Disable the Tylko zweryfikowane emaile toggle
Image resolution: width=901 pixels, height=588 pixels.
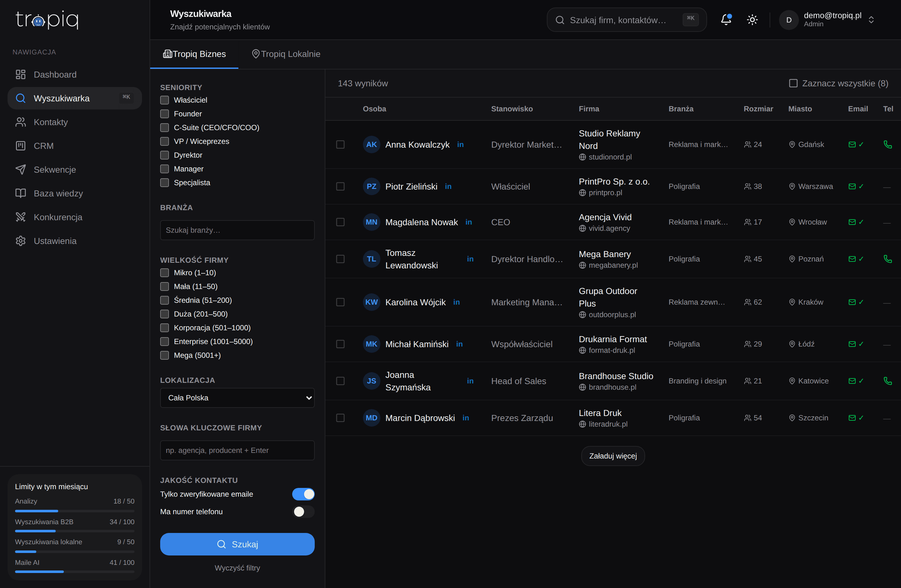tap(303, 494)
